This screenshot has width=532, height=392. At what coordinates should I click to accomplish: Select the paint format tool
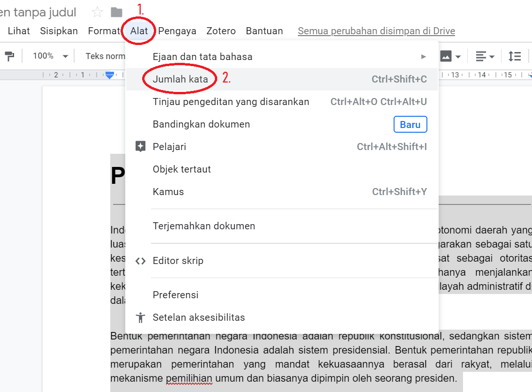[9, 56]
